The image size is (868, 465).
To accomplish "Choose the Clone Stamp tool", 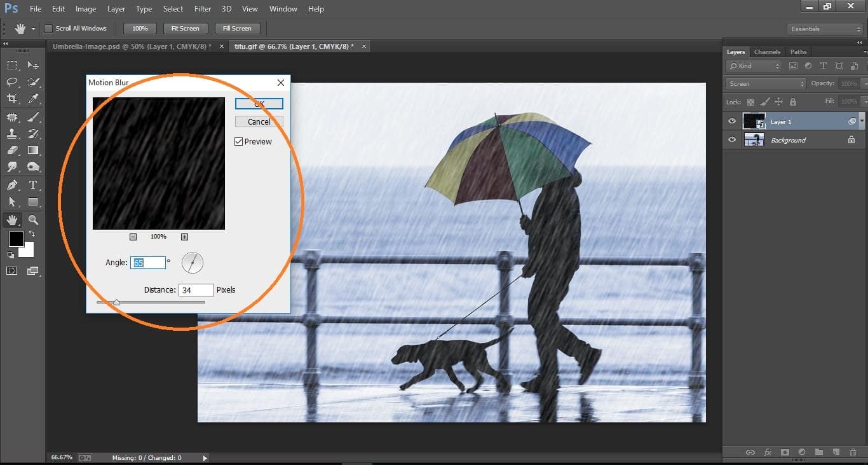I will point(11,134).
